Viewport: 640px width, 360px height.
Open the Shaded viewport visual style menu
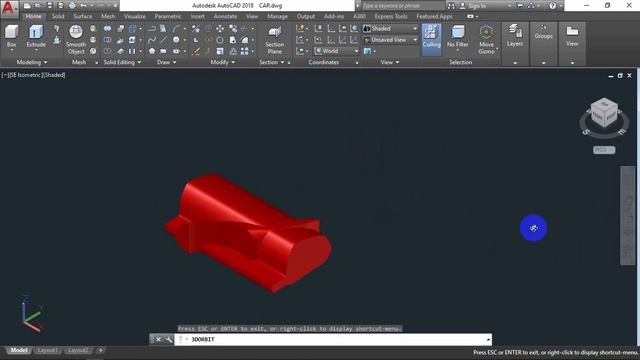[x=53, y=75]
